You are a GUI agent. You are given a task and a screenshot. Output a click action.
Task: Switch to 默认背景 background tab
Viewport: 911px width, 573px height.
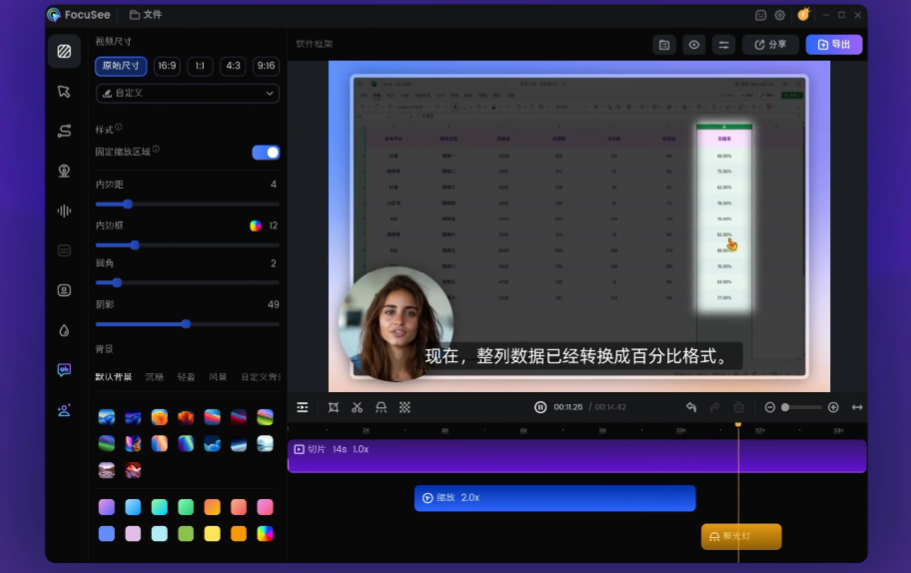click(113, 377)
